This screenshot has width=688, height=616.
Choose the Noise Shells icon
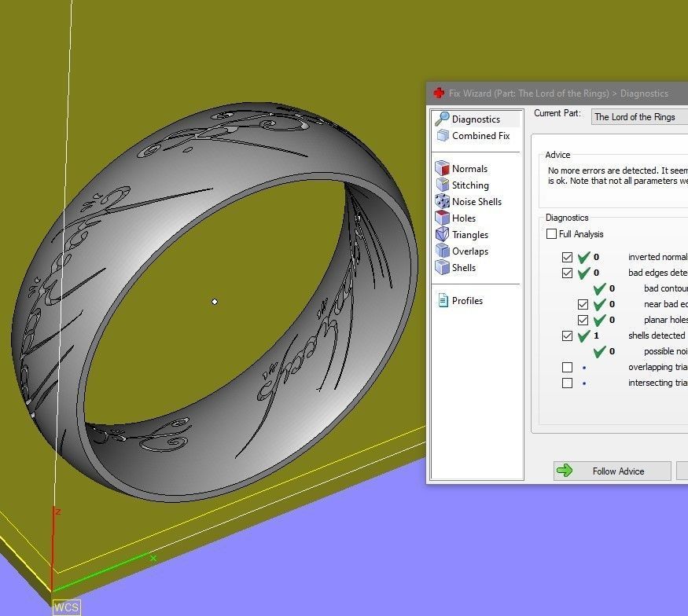[x=442, y=201]
